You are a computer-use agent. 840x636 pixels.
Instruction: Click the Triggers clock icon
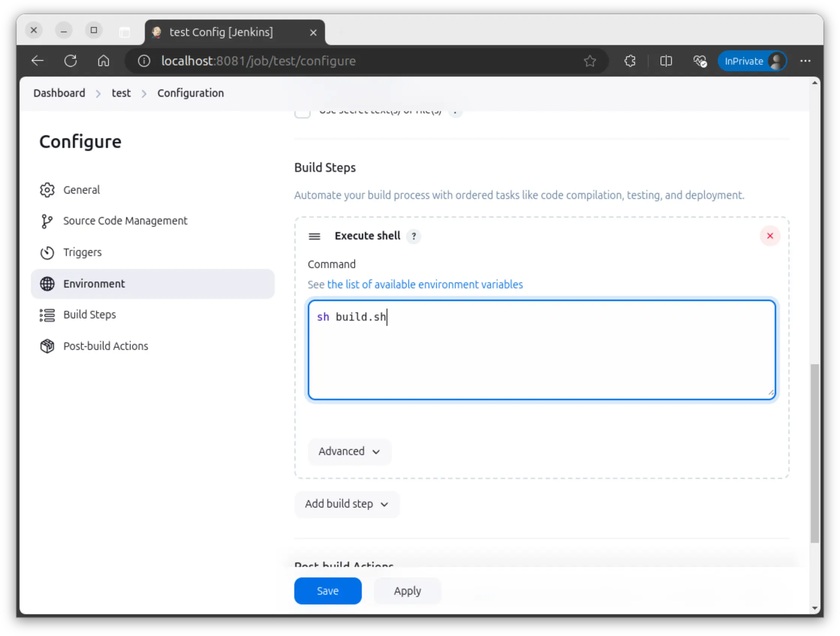(47, 253)
